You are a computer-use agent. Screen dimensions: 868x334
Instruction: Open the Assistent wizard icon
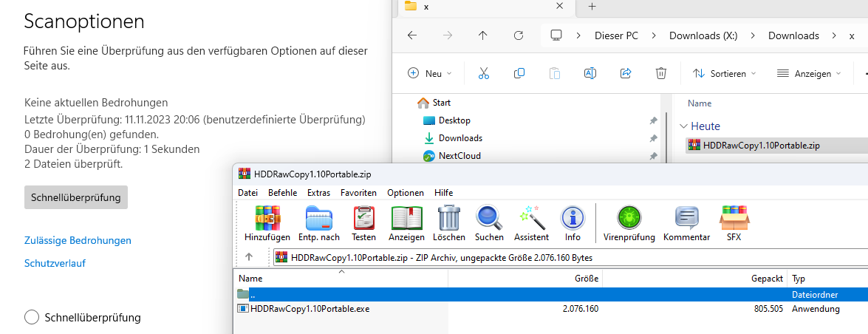[531, 218]
